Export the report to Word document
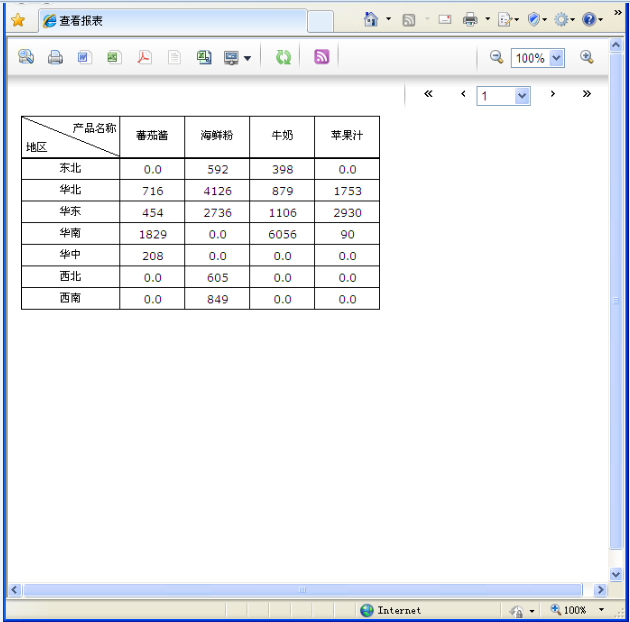This screenshot has width=630, height=622. tap(84, 57)
